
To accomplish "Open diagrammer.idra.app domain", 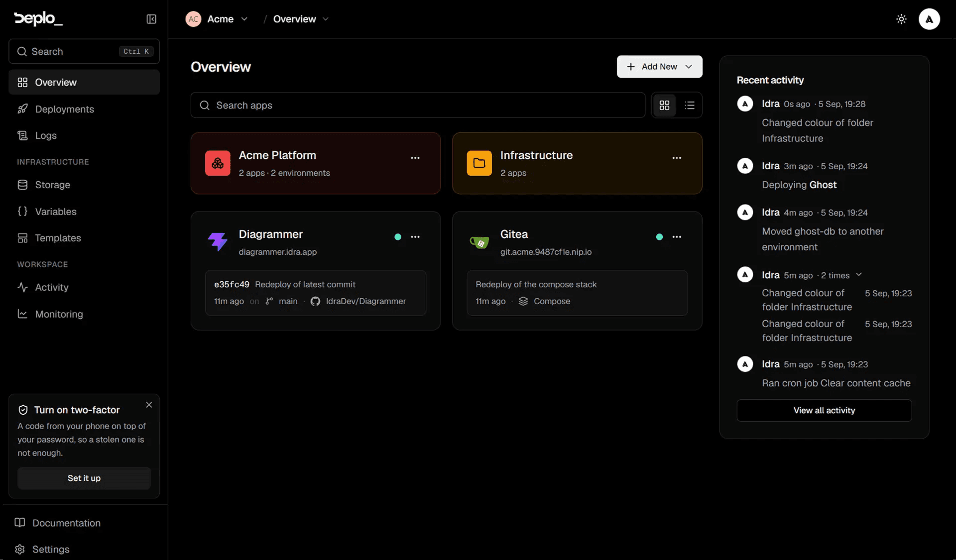I will pos(277,252).
